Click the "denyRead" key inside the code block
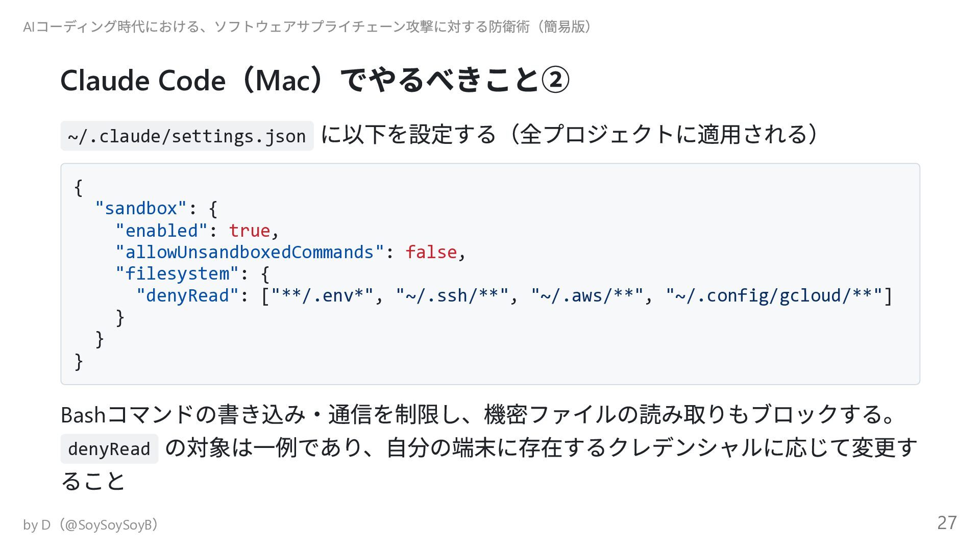Screen dimensions: 980x551 [x=187, y=295]
